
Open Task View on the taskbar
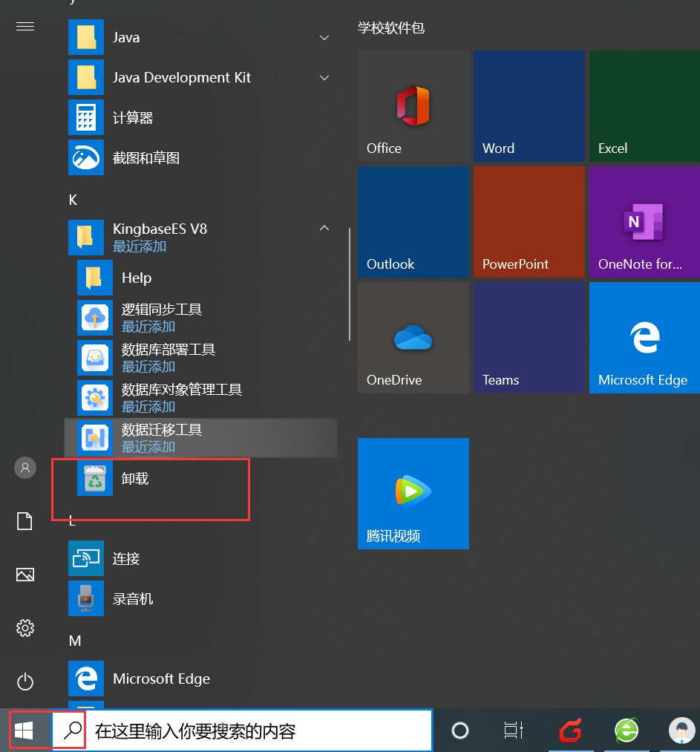point(514,731)
